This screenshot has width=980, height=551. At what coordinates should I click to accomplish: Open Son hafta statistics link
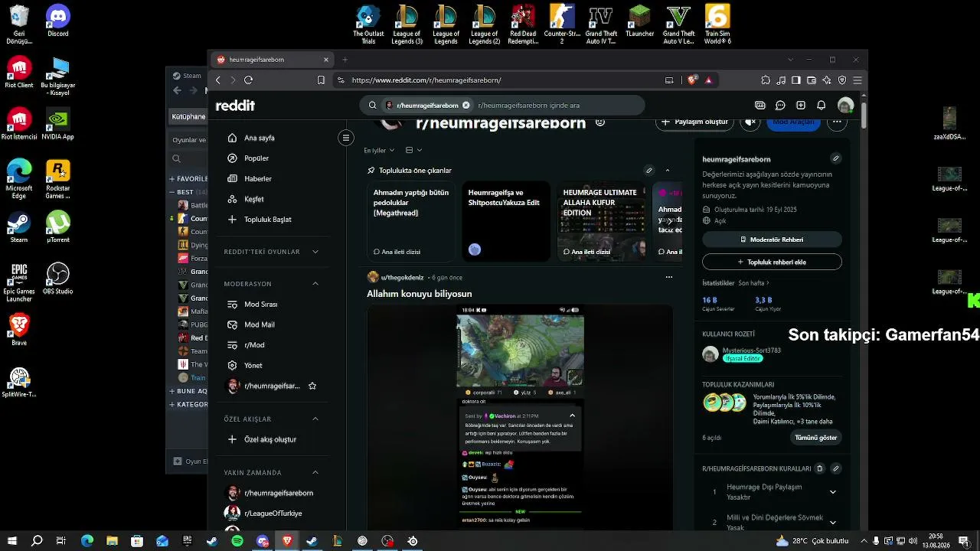click(756, 283)
